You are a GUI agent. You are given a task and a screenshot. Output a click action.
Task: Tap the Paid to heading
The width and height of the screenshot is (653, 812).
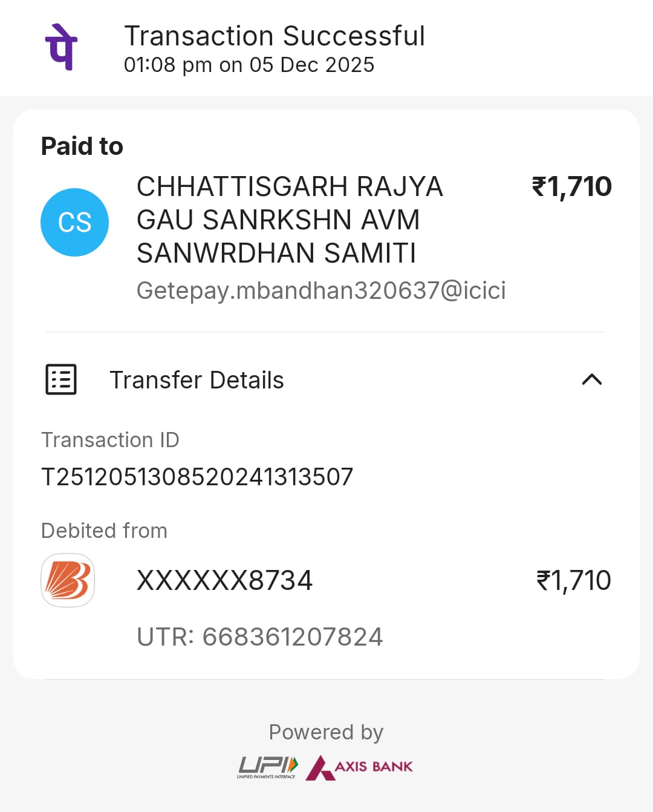click(x=82, y=146)
